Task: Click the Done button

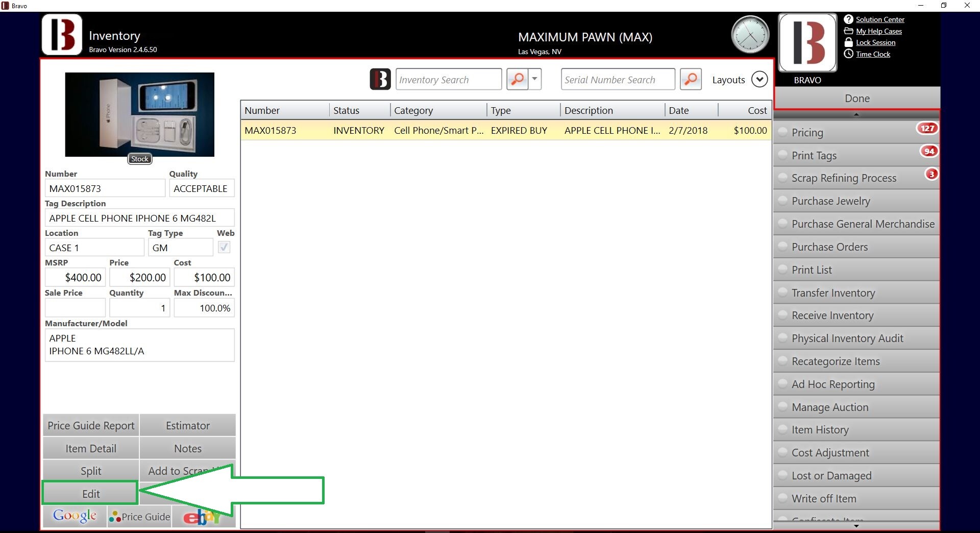Action: [857, 98]
